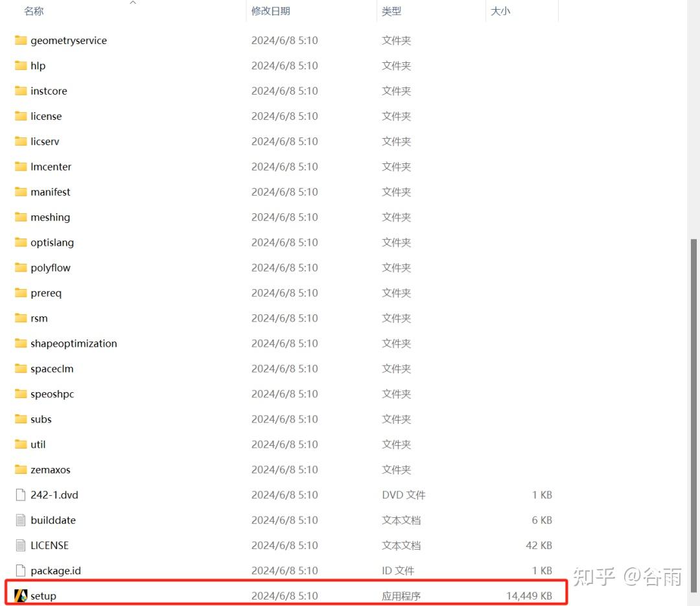Click the zemaxos folder icon

[21, 469]
